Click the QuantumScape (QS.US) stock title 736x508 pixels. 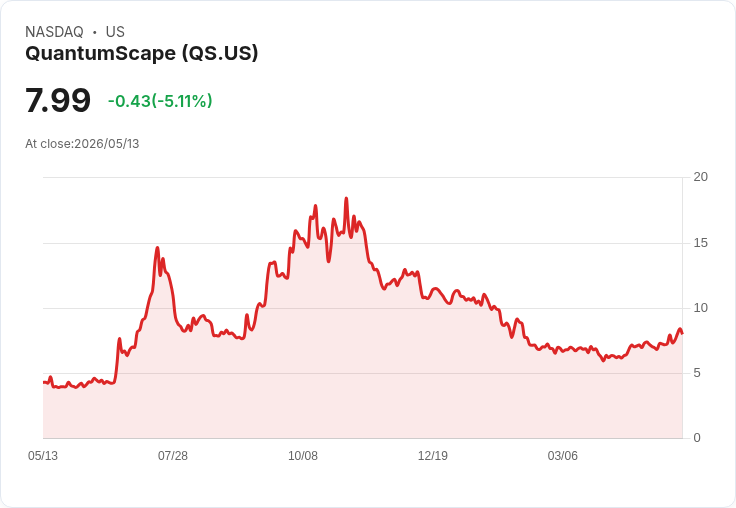(x=142, y=53)
